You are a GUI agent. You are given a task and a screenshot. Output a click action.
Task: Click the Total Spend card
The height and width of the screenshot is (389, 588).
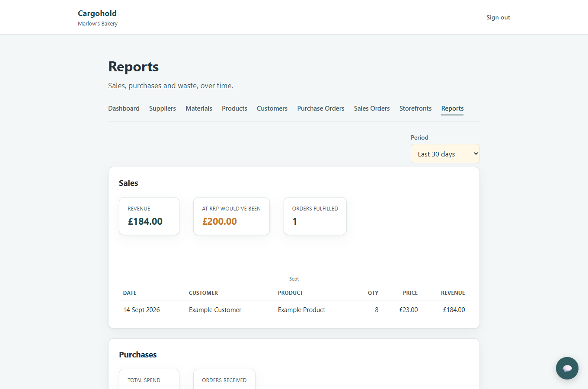[x=149, y=379]
